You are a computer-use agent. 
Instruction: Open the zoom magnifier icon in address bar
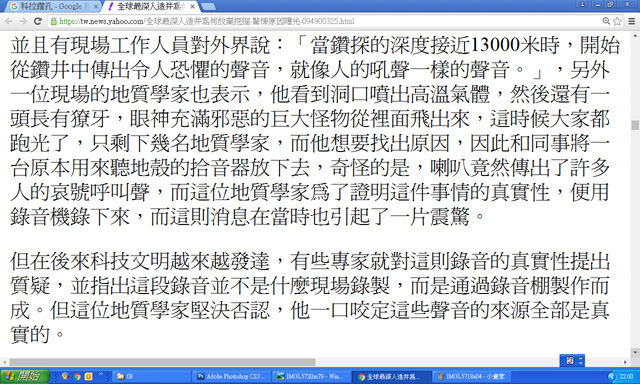click(606, 21)
